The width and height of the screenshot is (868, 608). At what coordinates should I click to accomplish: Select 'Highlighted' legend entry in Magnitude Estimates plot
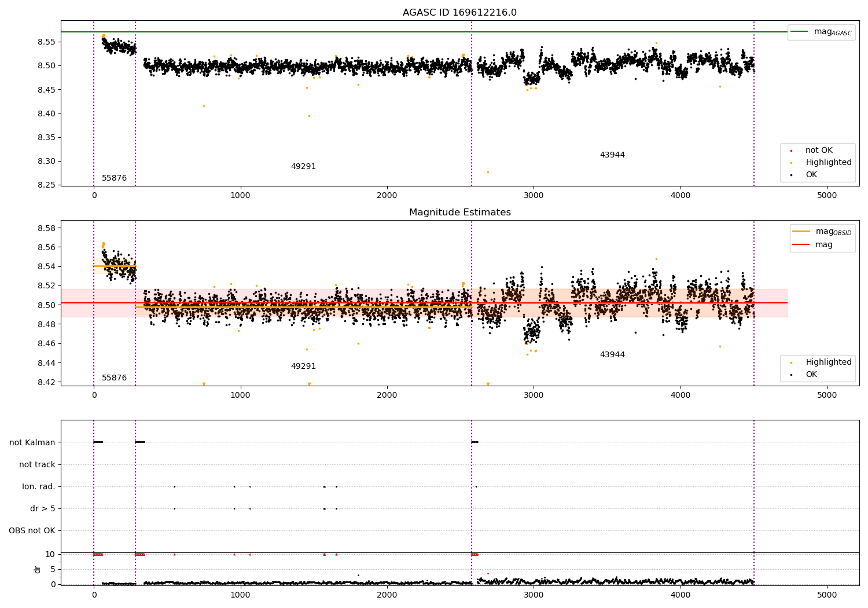pos(822,362)
